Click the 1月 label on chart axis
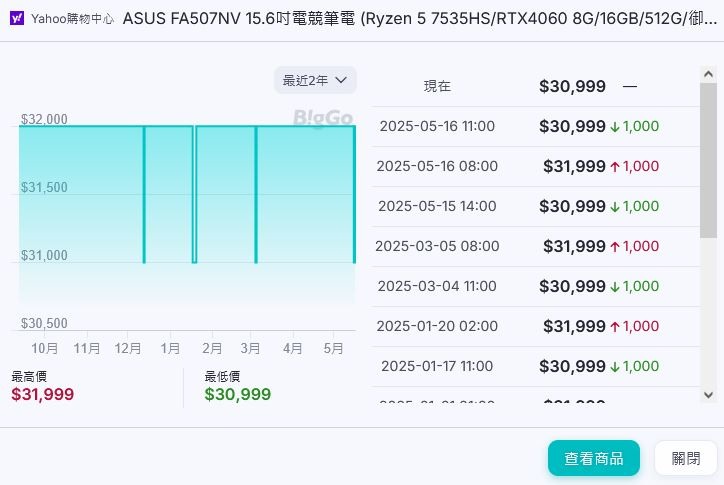Viewport: 724px width, 485px height. pos(170,348)
